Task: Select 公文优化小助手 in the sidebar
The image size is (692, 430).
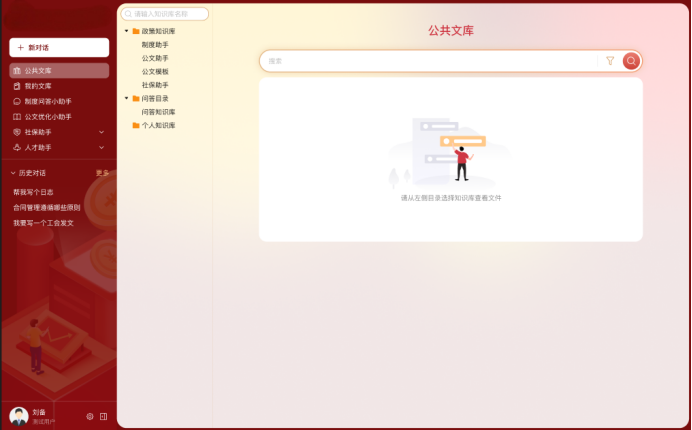Action: [48, 117]
